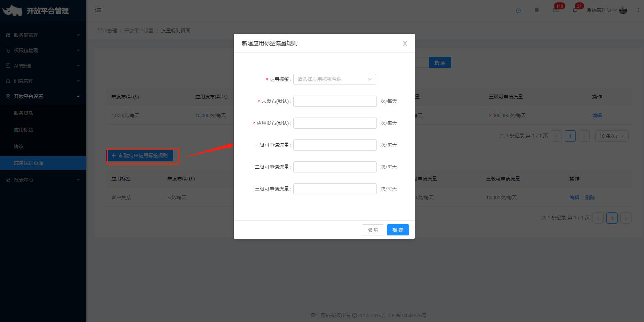Click 编辑 link in default rules row

point(597,115)
